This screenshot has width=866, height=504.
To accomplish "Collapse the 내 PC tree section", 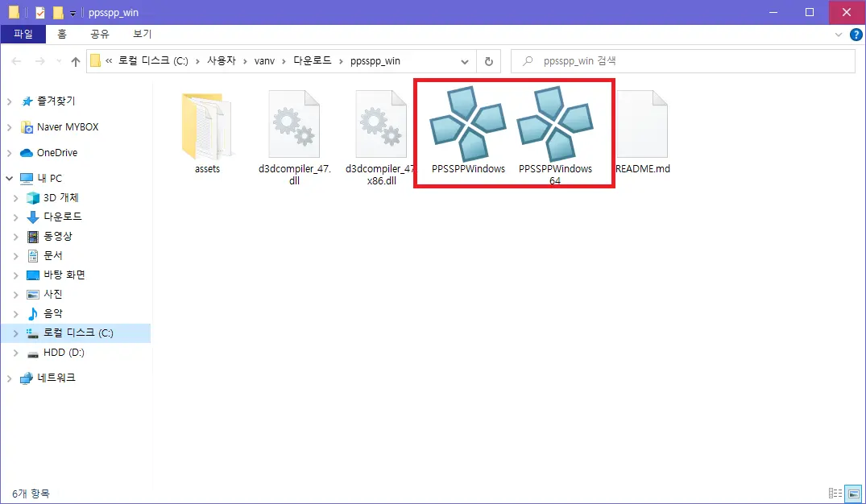I will pos(8,178).
